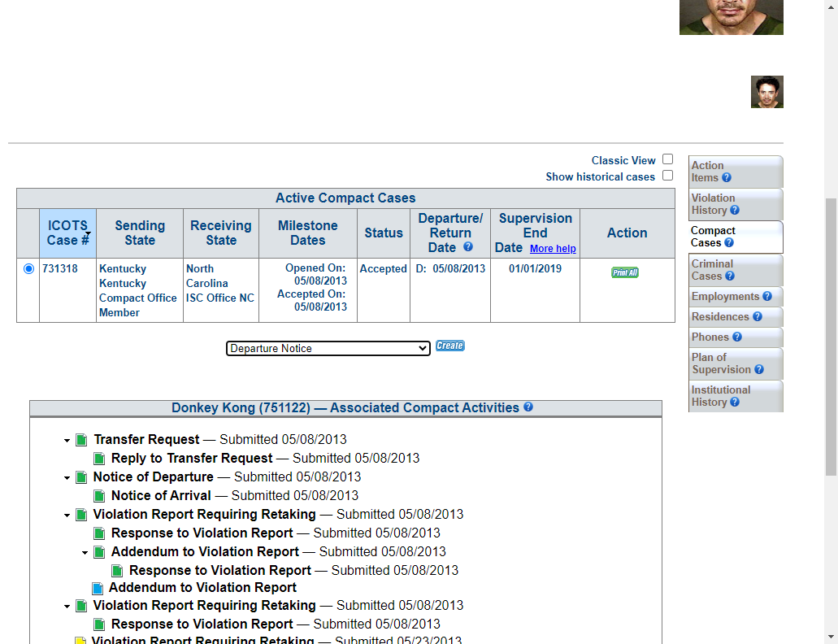
Task: Open the Employments tab
Action: [x=736, y=297]
